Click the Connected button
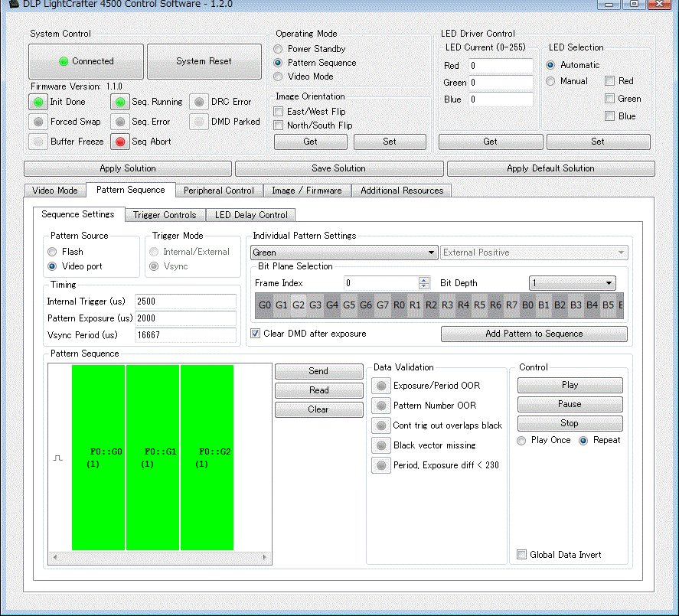The width and height of the screenshot is (679, 616). (x=87, y=61)
